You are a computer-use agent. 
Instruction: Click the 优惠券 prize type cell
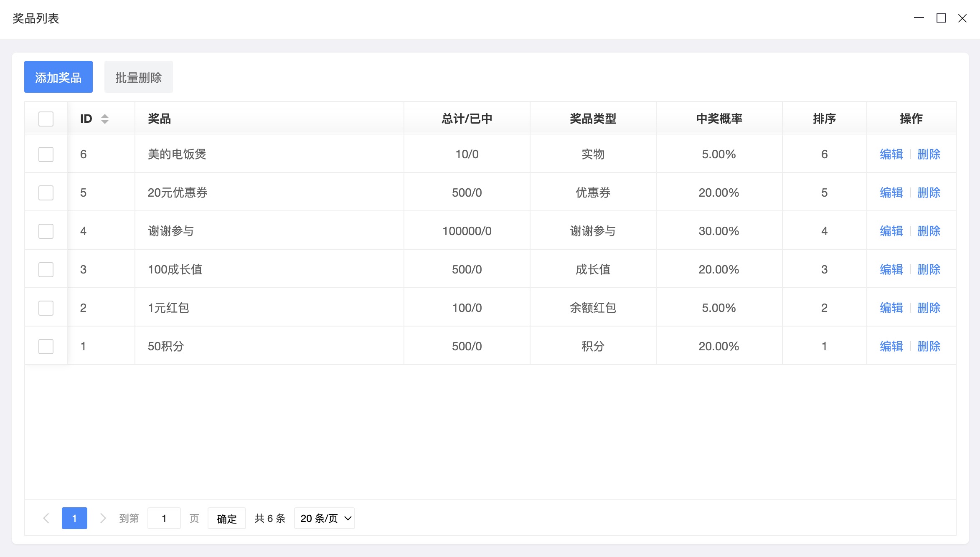point(593,192)
